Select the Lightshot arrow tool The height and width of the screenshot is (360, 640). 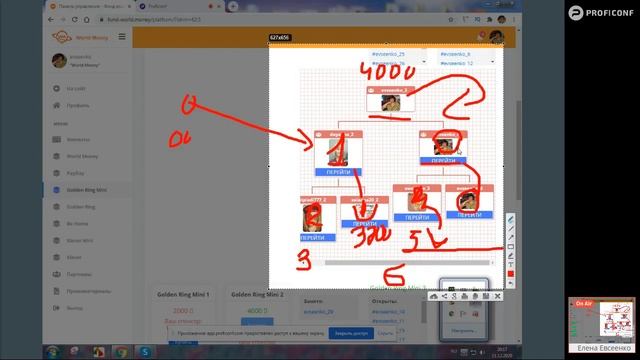[511, 238]
